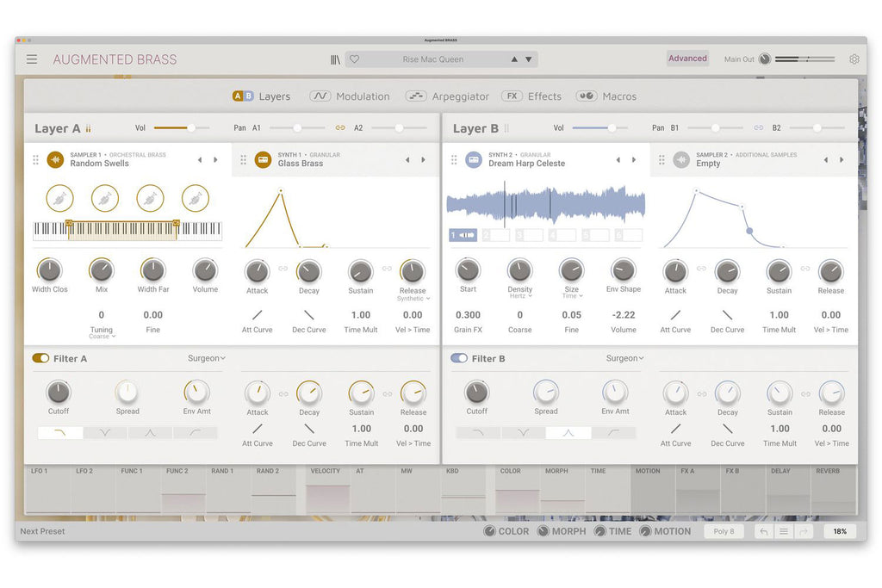Toggle Filter B Sustain-Release link
The image size is (882, 588).
click(805, 394)
